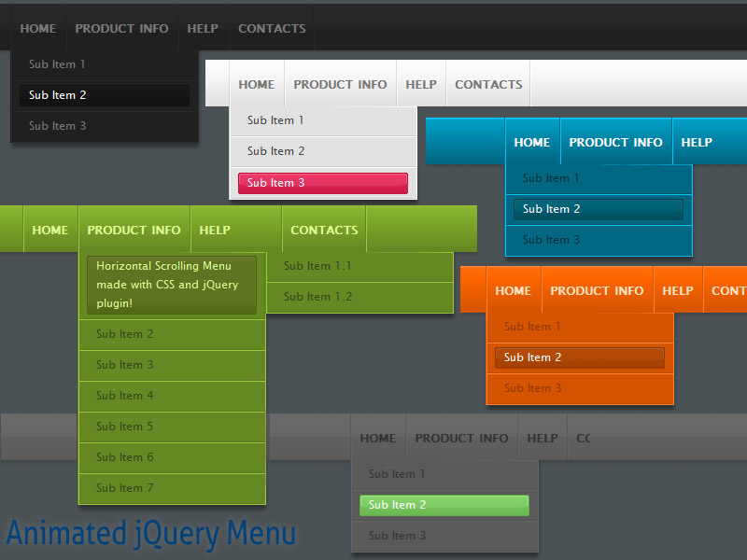The height and width of the screenshot is (560, 747).
Task: Click Horizontal Scrolling Menu item in green dropdown
Action: point(172,285)
